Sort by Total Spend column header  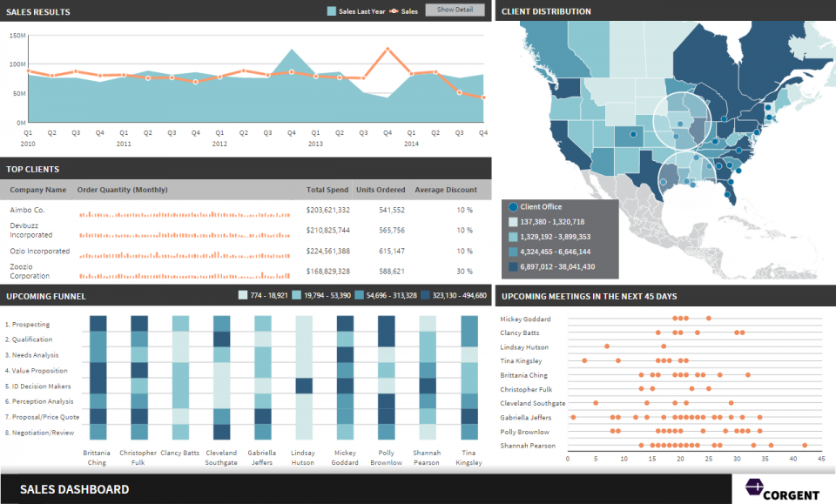click(x=327, y=190)
